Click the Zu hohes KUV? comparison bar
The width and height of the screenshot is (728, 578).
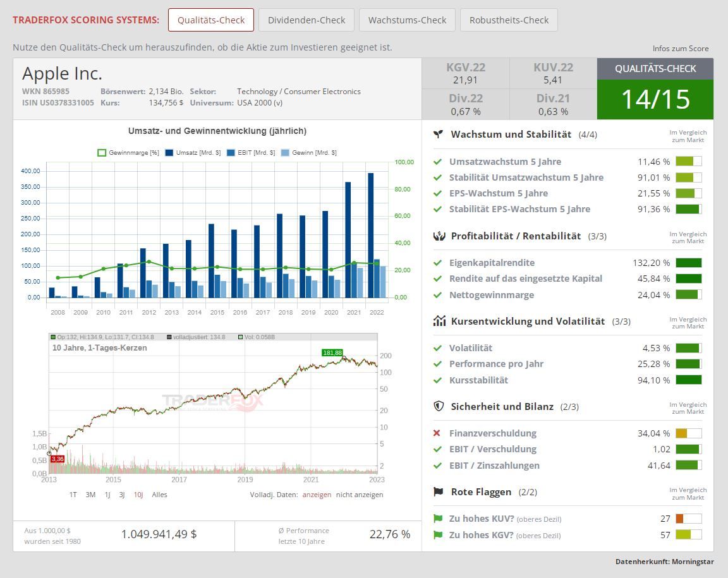click(x=689, y=519)
